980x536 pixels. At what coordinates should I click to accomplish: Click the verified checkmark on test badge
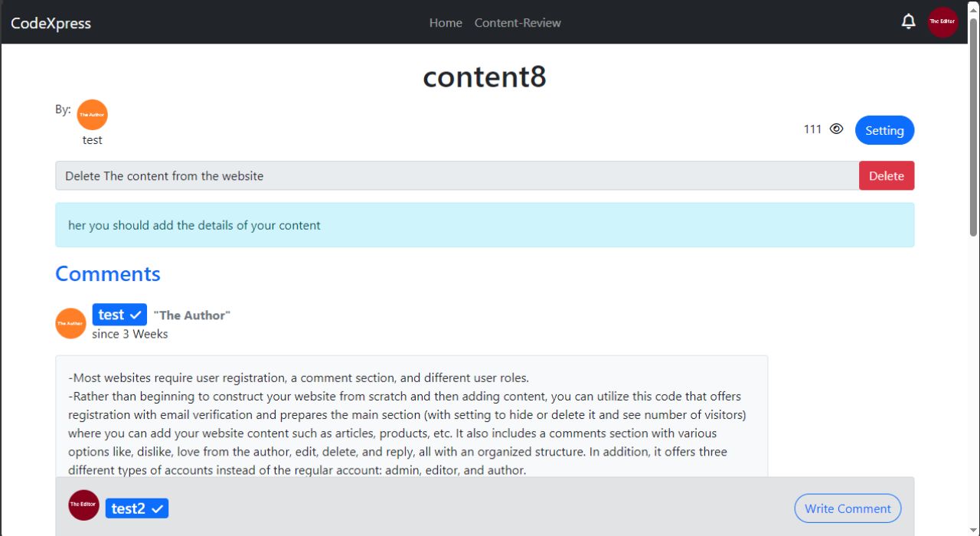coord(136,315)
